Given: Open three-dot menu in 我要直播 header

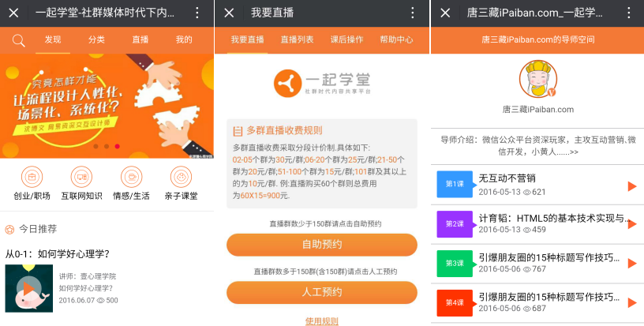Looking at the screenshot, I should (412, 13).
